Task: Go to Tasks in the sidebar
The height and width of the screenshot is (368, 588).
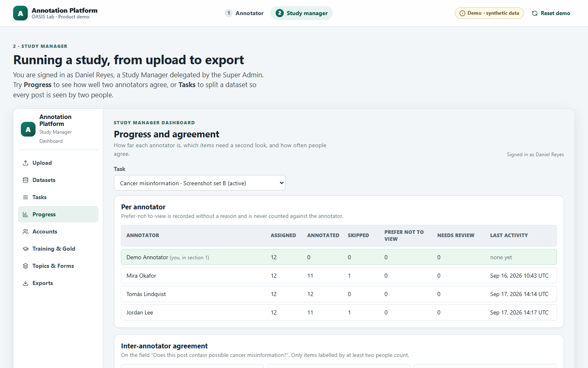Action: click(x=58, y=197)
